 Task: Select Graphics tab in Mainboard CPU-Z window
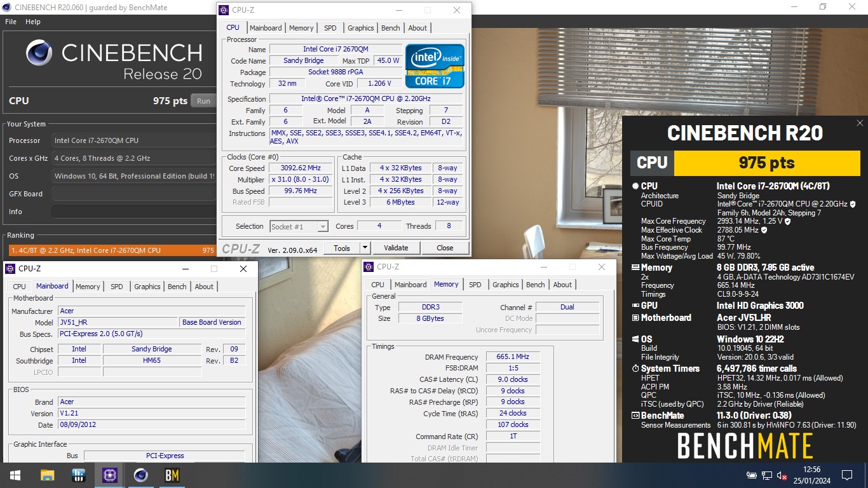click(147, 287)
